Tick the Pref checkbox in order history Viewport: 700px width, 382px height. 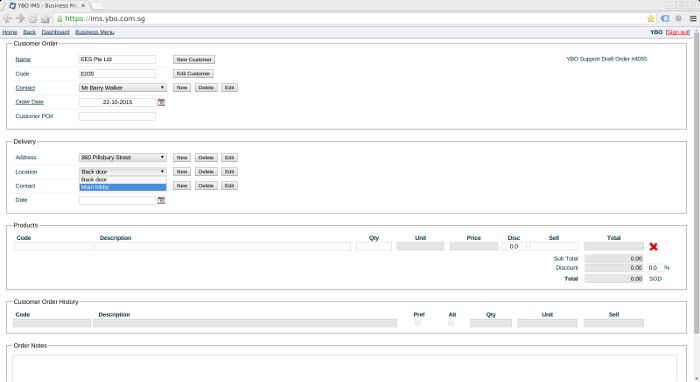click(x=418, y=323)
